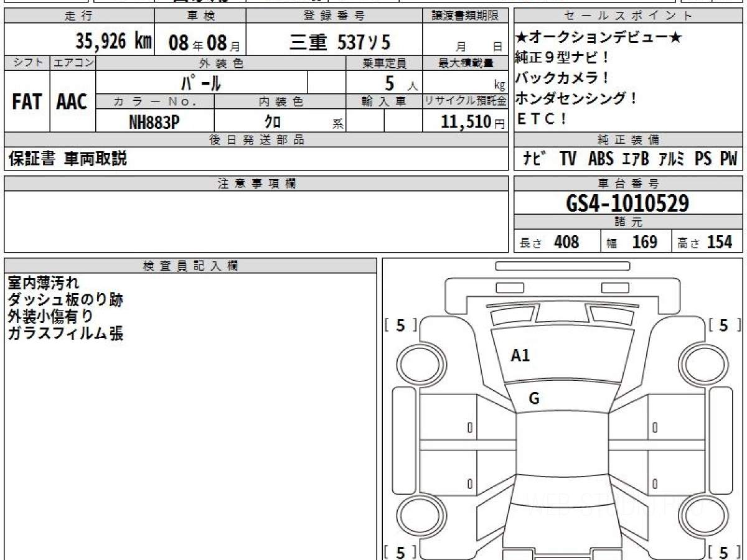Click the chassis number GS4-1010529
The height and width of the screenshot is (560, 747).
point(627,203)
